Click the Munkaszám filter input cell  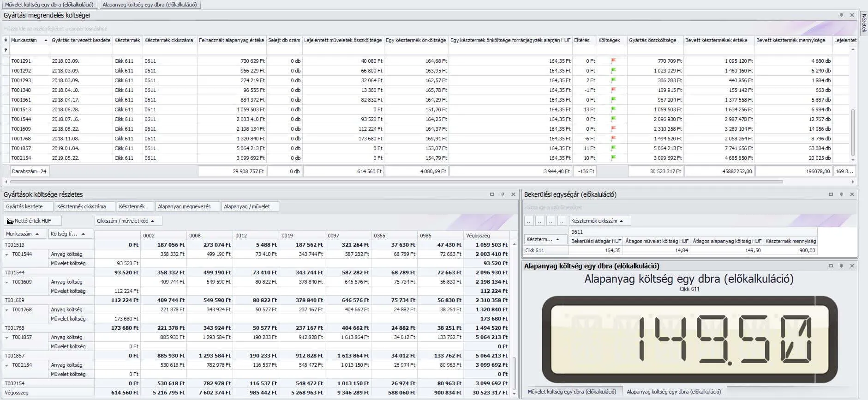[30, 50]
